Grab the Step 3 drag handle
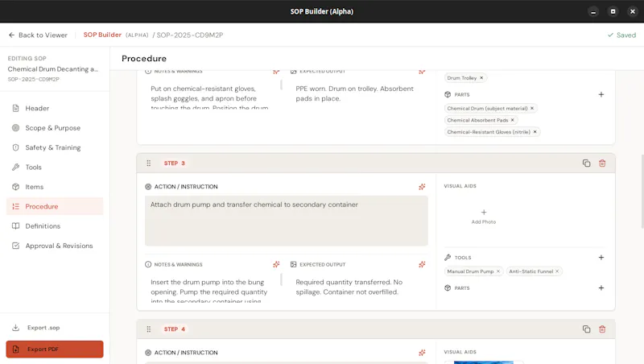 [x=149, y=163]
